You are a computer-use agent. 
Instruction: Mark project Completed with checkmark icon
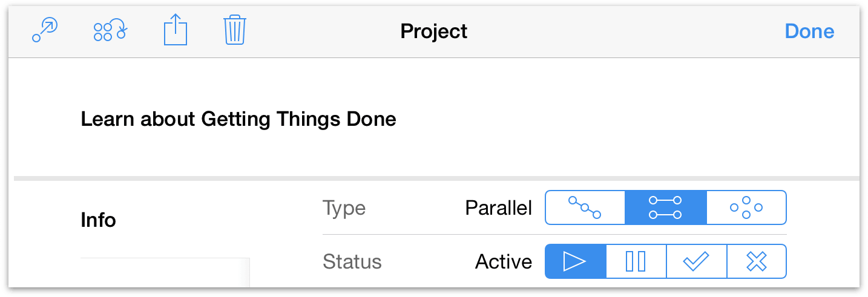pos(696,261)
